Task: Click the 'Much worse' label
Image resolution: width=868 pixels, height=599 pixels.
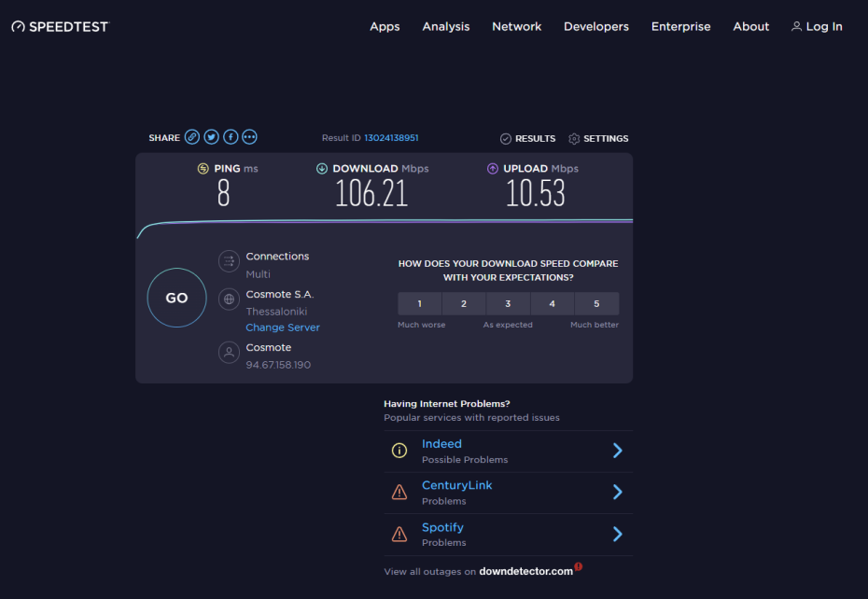Action: [x=421, y=325]
